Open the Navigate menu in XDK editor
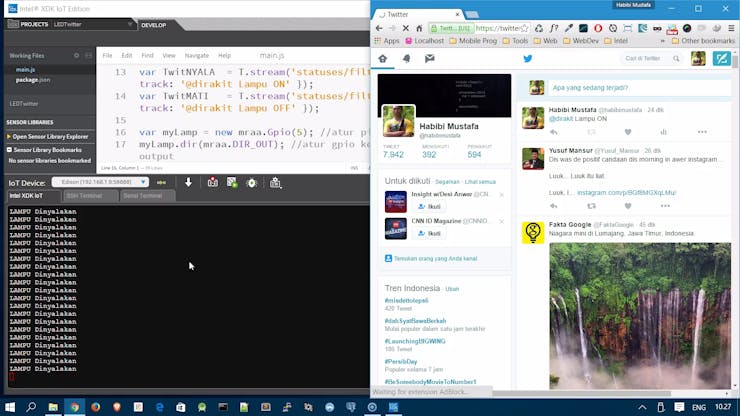This screenshot has height=416, width=740. 197,55
